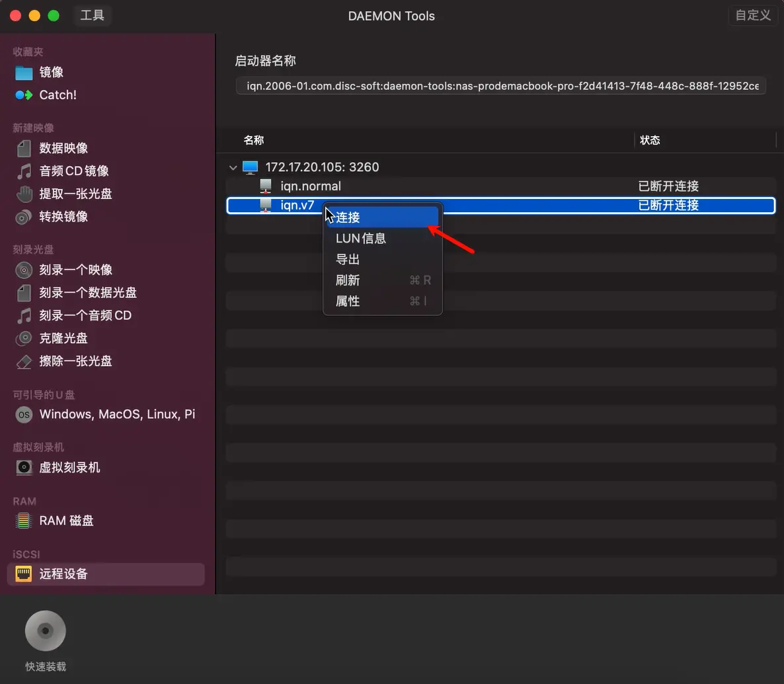Click the 擦除一张光盘 sidebar label
This screenshot has width=784, height=684.
click(x=75, y=361)
